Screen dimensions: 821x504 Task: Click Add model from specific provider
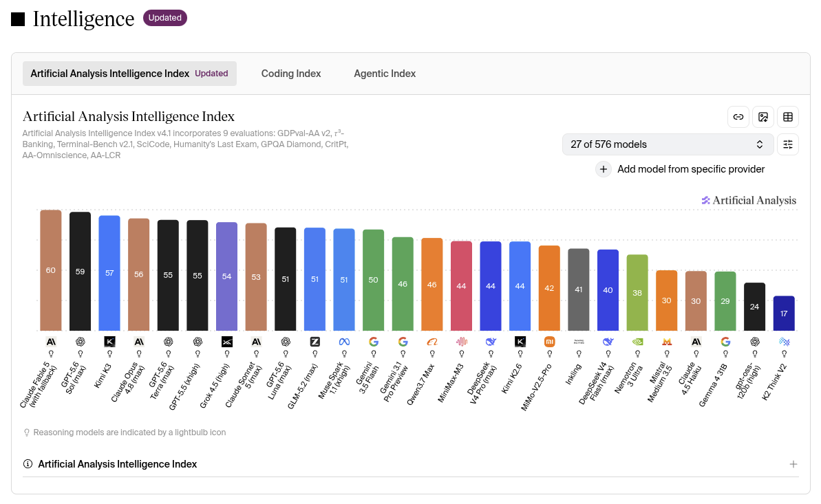point(691,169)
